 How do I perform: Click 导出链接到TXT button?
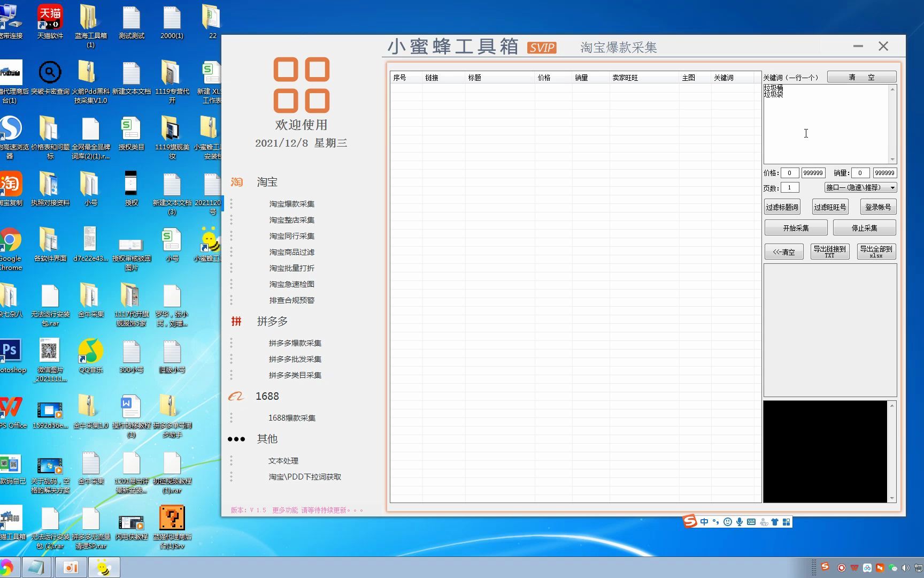click(830, 252)
